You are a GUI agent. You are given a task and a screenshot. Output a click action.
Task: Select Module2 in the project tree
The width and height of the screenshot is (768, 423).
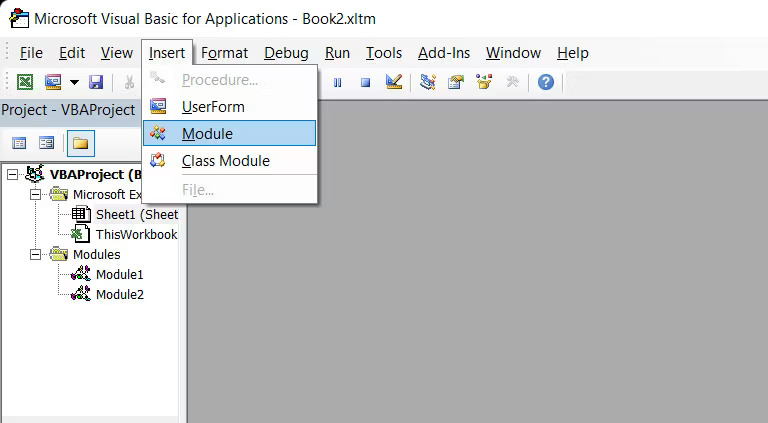tap(120, 295)
